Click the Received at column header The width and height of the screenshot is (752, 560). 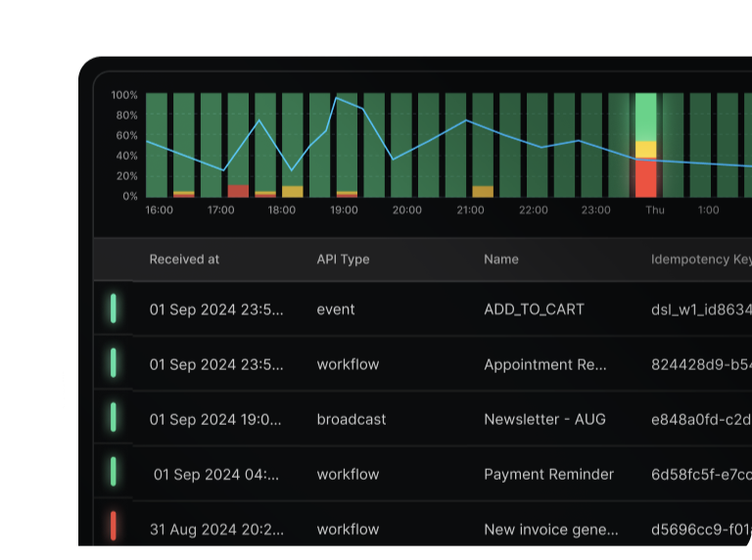point(184,259)
